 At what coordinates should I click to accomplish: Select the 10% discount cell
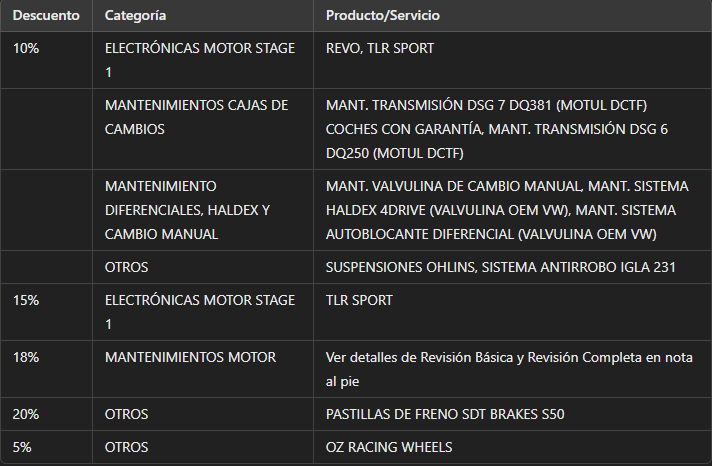[46, 60]
